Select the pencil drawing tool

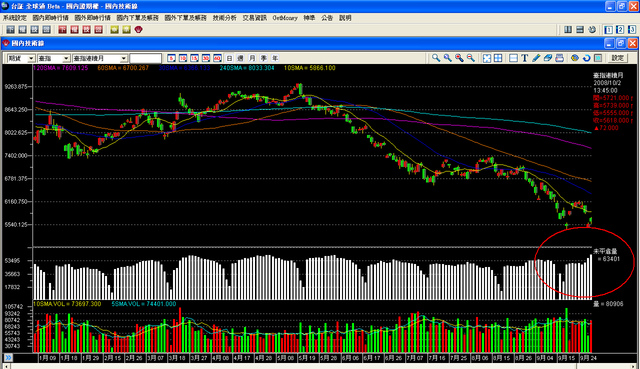536,58
